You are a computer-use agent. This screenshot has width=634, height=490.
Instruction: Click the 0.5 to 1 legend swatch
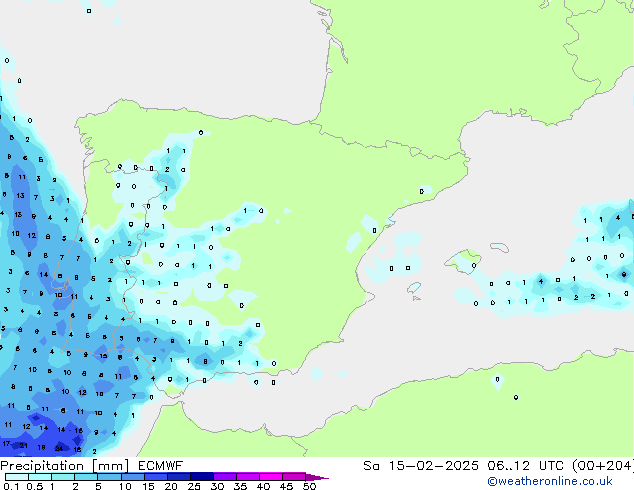[x=40, y=477]
